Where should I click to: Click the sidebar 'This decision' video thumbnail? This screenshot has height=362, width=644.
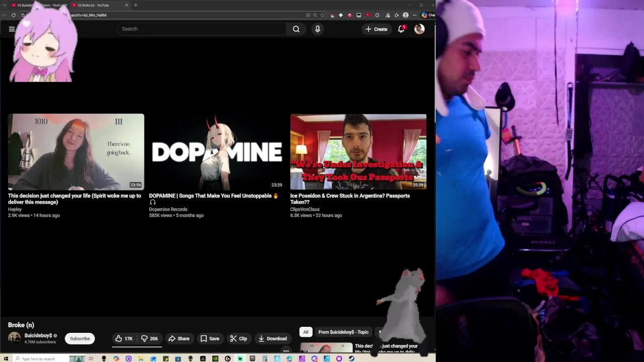pyautogui.click(x=327, y=348)
